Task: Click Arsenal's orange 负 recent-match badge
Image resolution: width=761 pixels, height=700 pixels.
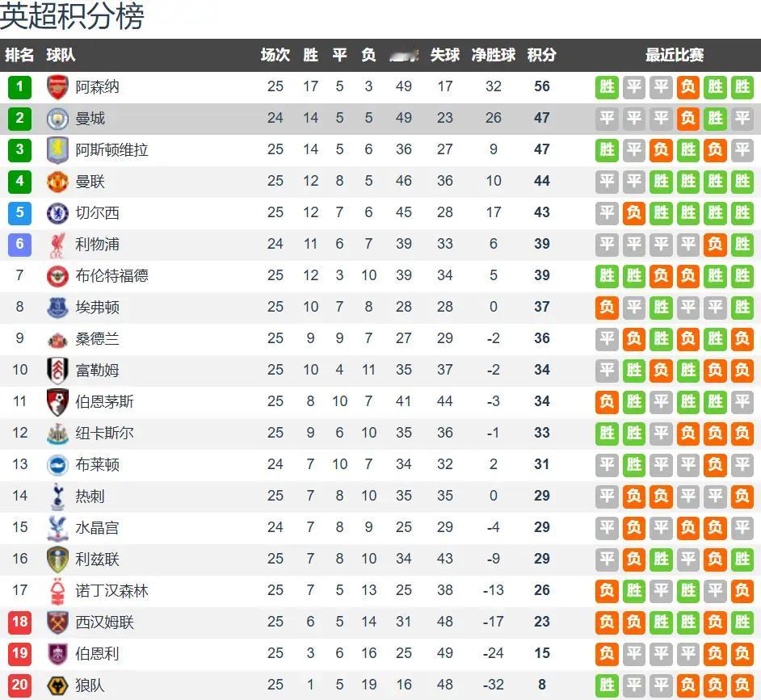Action: pos(687,87)
